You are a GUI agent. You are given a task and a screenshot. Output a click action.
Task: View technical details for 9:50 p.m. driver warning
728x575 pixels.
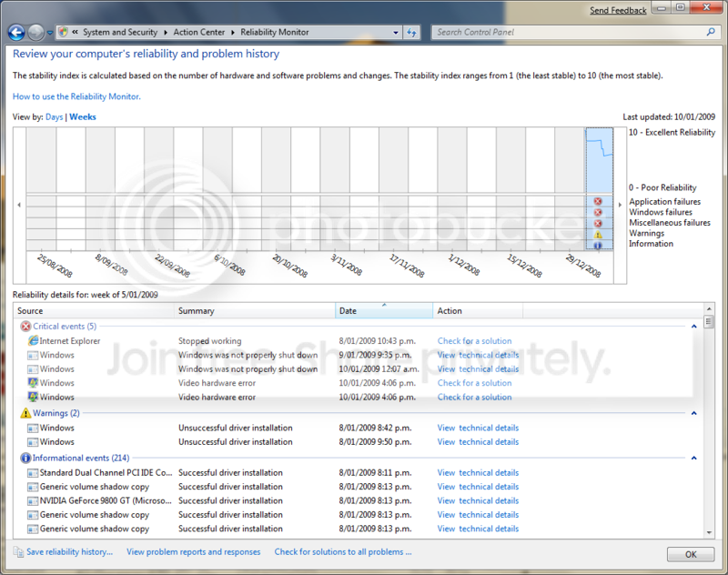click(x=479, y=442)
